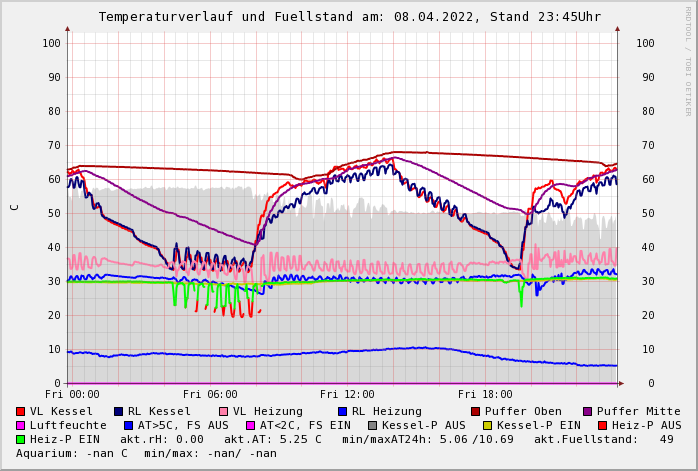Select the dark blue RL Kessel swatch
Viewport: 698px width, 471px height.
(119, 411)
